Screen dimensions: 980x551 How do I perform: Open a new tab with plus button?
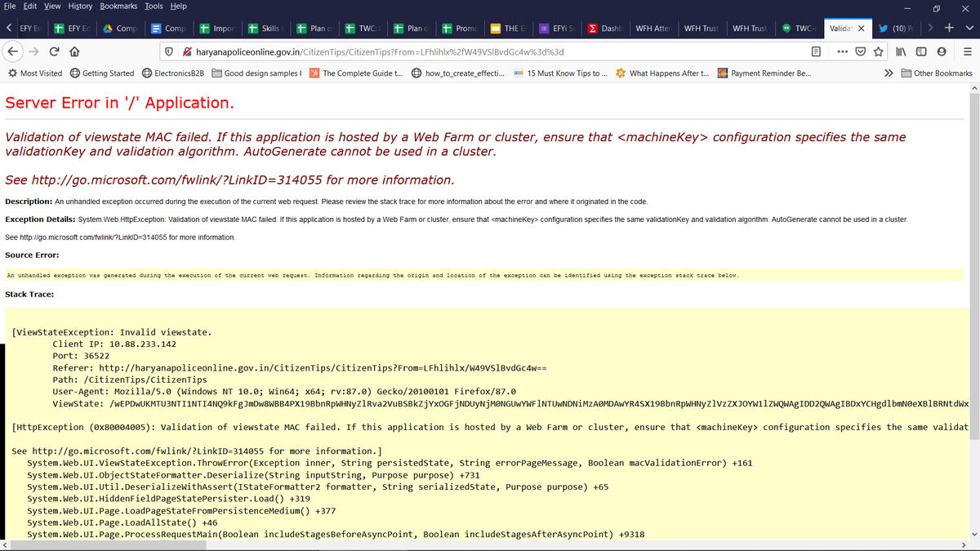click(950, 28)
